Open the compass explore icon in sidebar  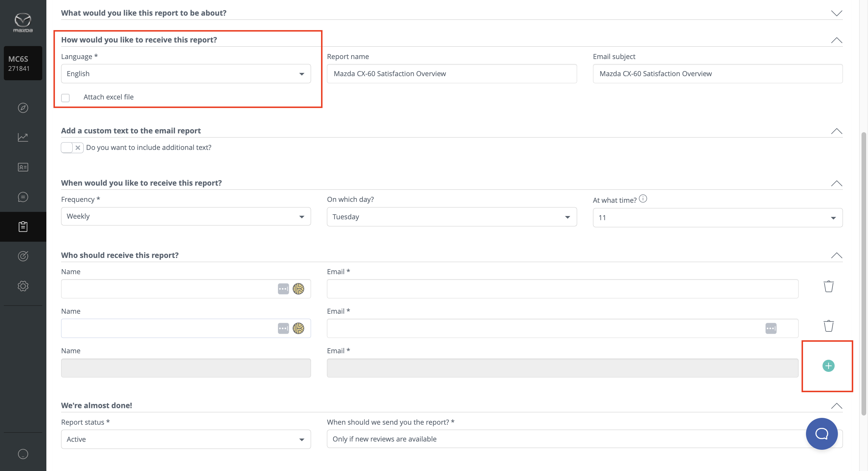pyautogui.click(x=23, y=108)
